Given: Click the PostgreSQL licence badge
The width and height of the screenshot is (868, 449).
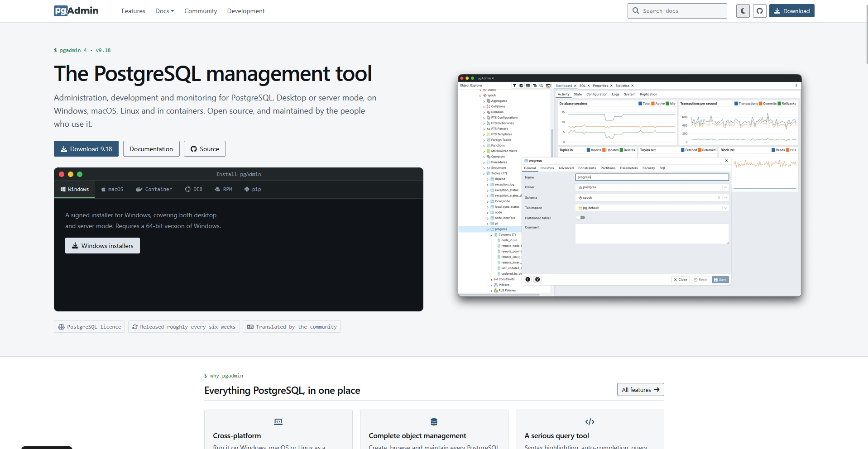Looking at the screenshot, I should pyautogui.click(x=90, y=327).
